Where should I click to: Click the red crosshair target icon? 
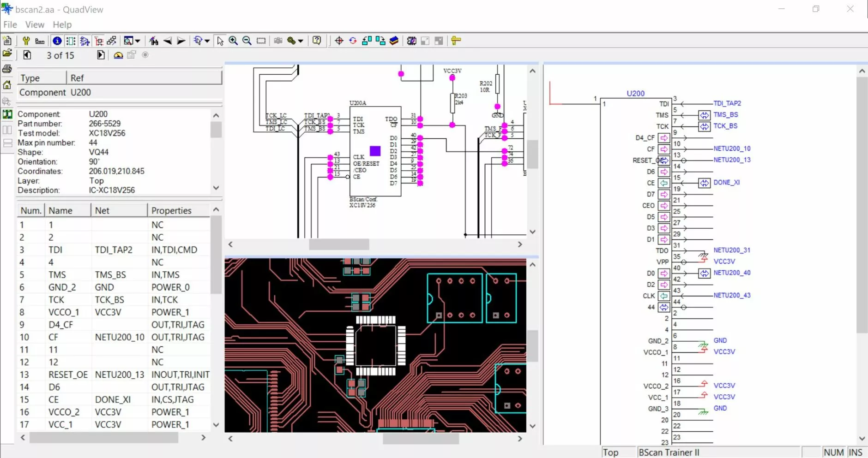339,41
